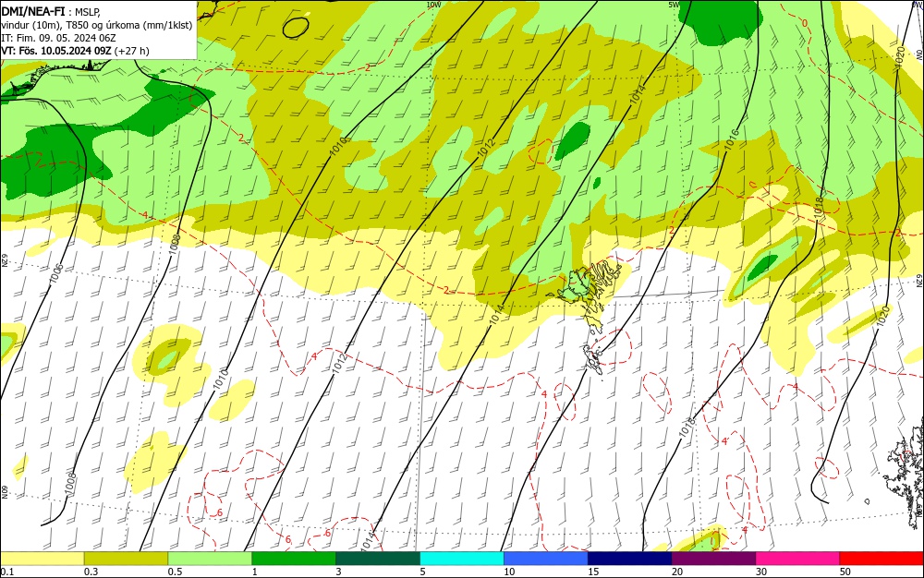Select the '20' legend scale value
The image size is (924, 578).
(677, 572)
